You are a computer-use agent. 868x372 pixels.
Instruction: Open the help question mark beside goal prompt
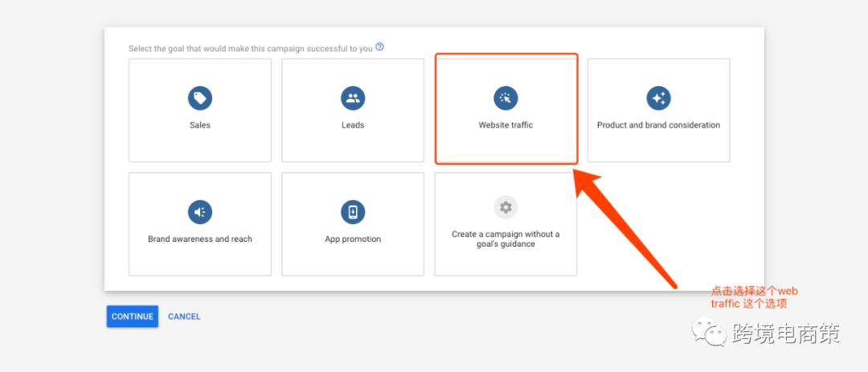[x=379, y=47]
